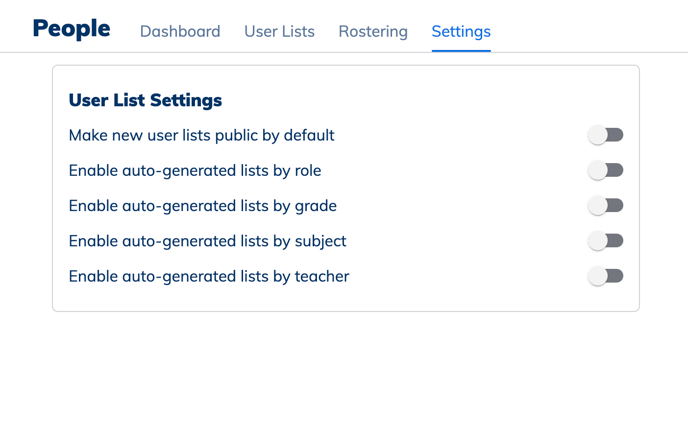Screen dimensions: 688x430
Task: Switch on auto-generated lists by subject
Action: [x=606, y=241]
